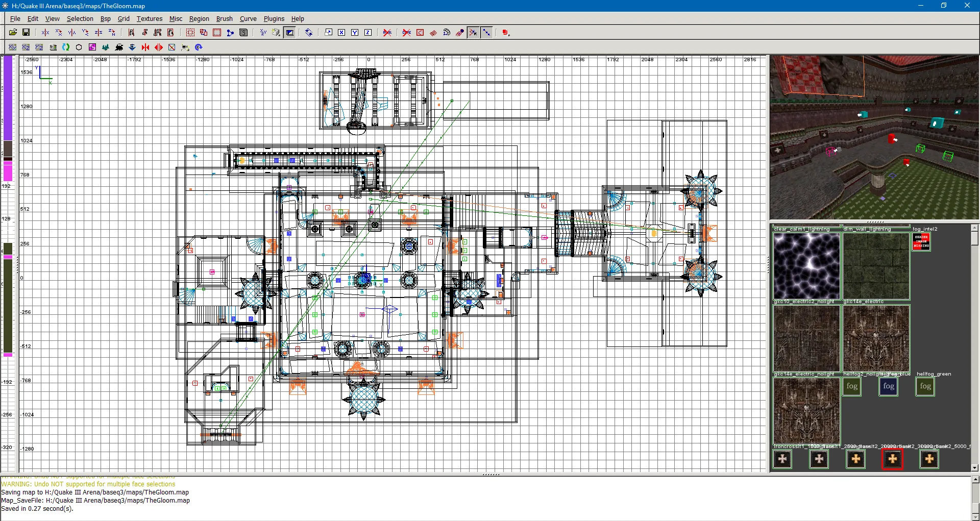Click the hexagon polygon builder icon
The image size is (980, 521).
click(79, 47)
